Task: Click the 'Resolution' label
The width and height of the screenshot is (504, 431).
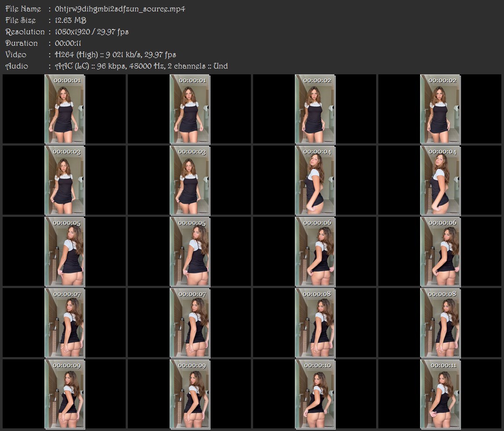Action: pyautogui.click(x=25, y=32)
